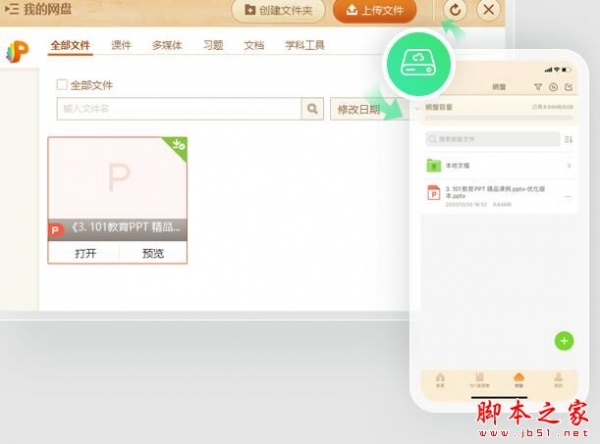This screenshot has width=600, height=444.
Task: Select the 习题 tab
Action: 213,45
